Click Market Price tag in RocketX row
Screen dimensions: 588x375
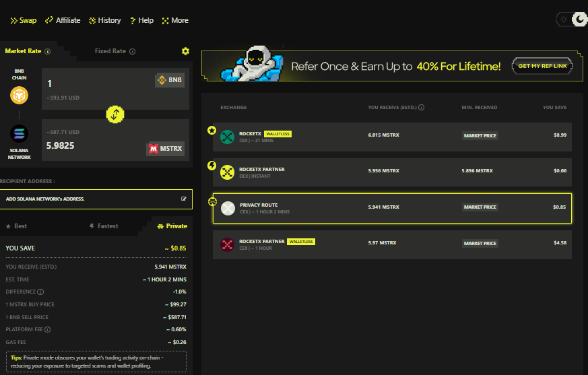point(480,136)
